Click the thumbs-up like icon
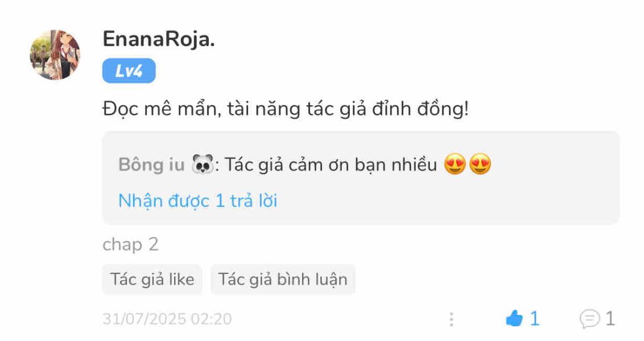This screenshot has width=644, height=341. tap(514, 319)
